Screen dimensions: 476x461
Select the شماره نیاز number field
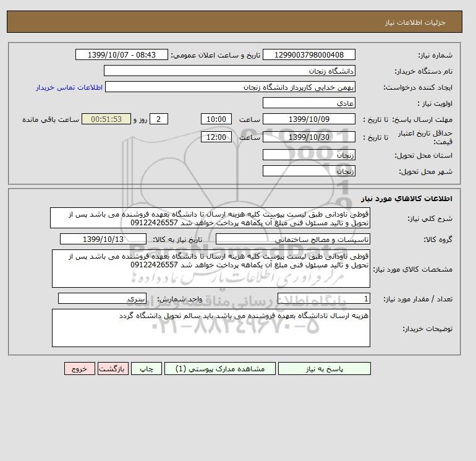(308, 54)
